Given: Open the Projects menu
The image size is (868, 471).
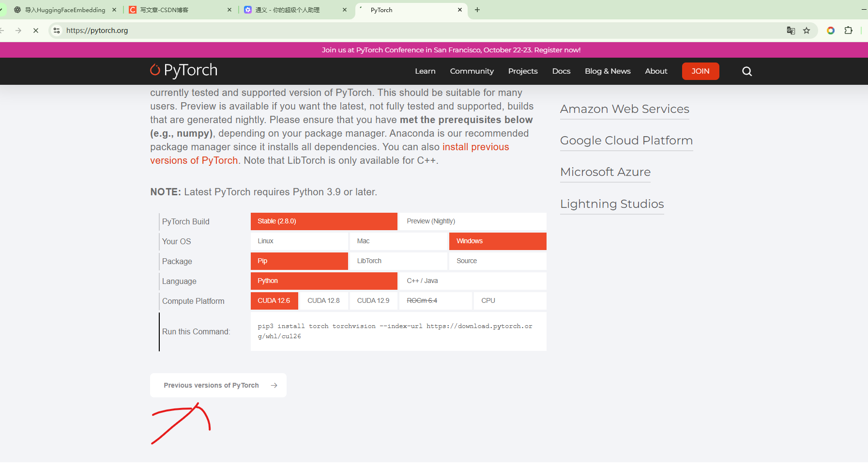Looking at the screenshot, I should point(523,71).
